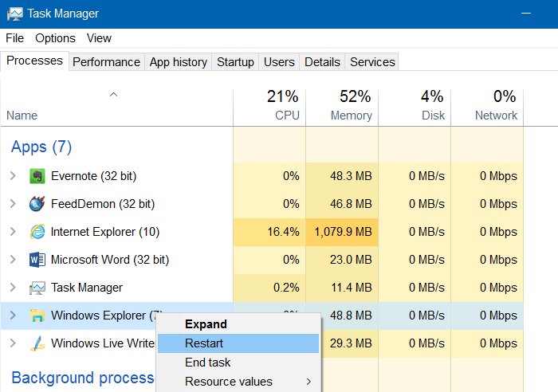Select the Microsoft Word (32 bit) row name
Image resolution: width=558 pixels, height=392 pixels.
(110, 260)
